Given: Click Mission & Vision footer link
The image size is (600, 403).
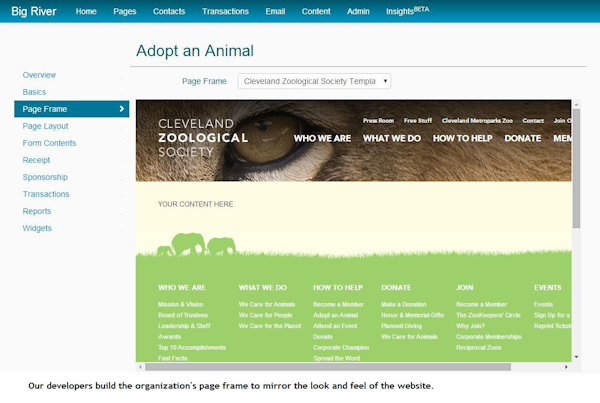Looking at the screenshot, I should 181,304.
